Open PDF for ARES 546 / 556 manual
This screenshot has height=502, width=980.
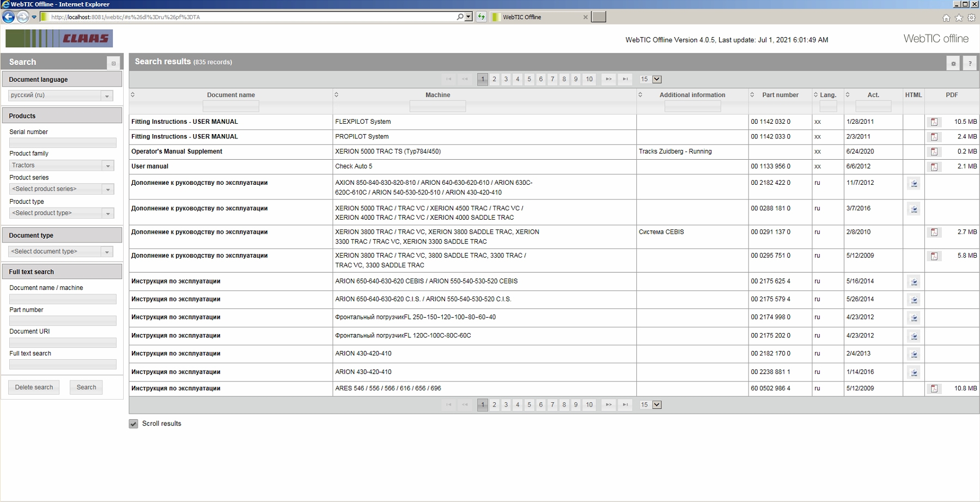[934, 389]
